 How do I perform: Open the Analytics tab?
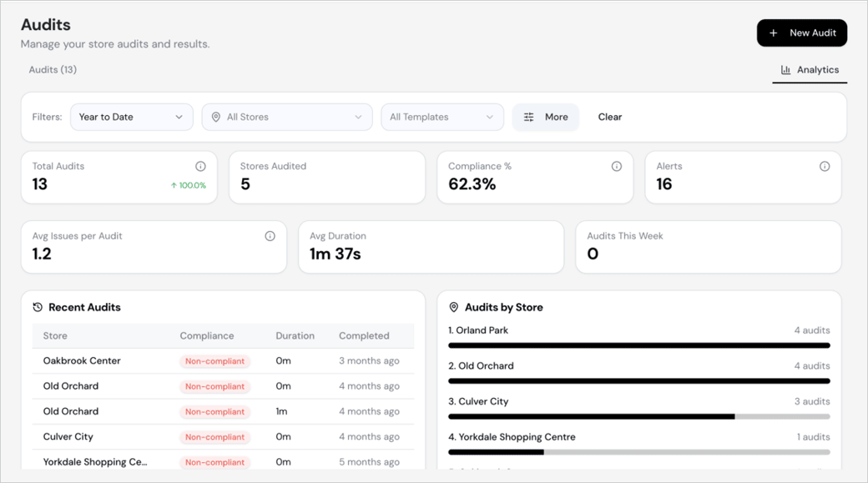810,70
